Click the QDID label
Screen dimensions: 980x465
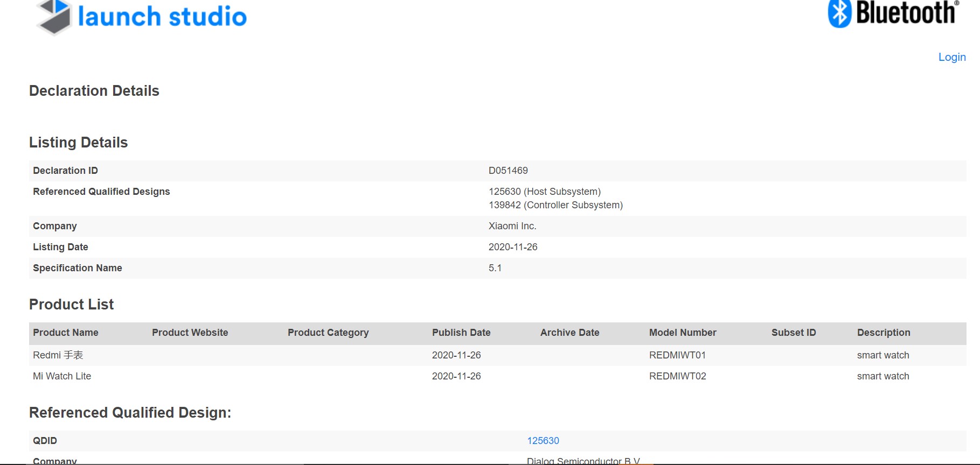tap(45, 441)
